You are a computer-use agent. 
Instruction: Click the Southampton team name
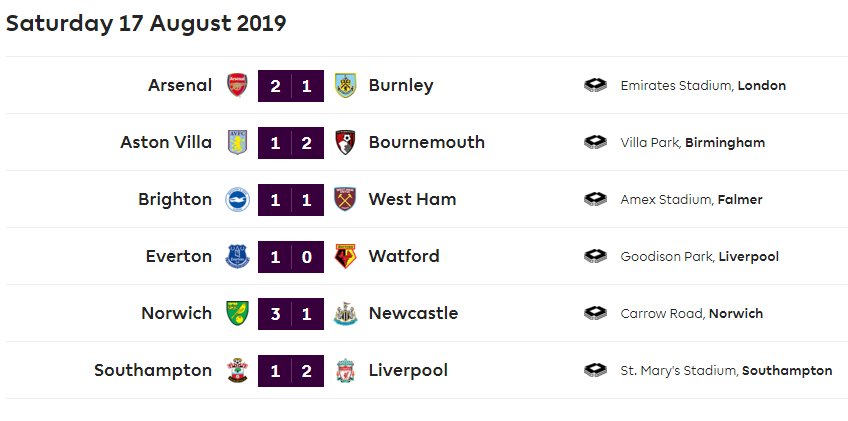153,370
